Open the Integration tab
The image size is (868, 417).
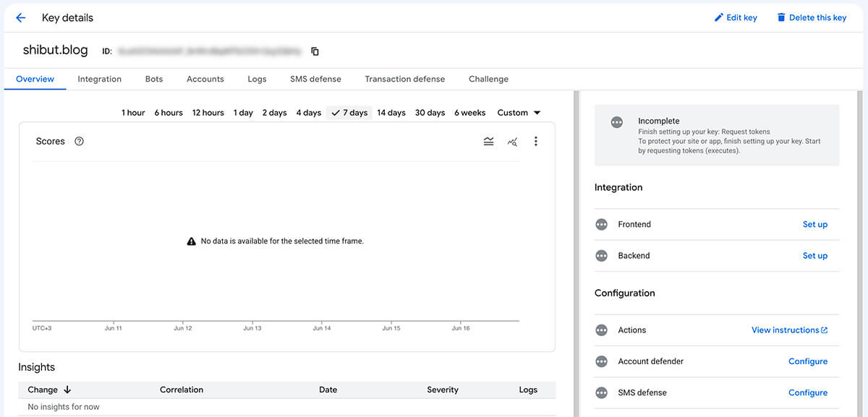[100, 79]
